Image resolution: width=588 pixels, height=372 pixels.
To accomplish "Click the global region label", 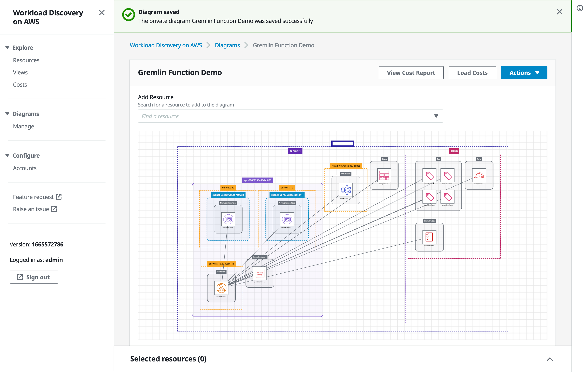I will pos(454,151).
